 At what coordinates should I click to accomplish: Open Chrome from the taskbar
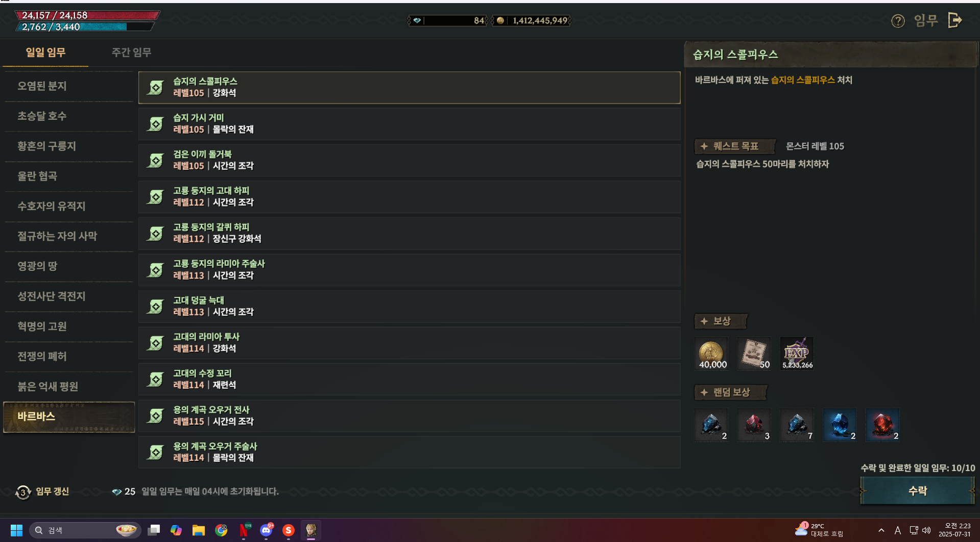(221, 530)
